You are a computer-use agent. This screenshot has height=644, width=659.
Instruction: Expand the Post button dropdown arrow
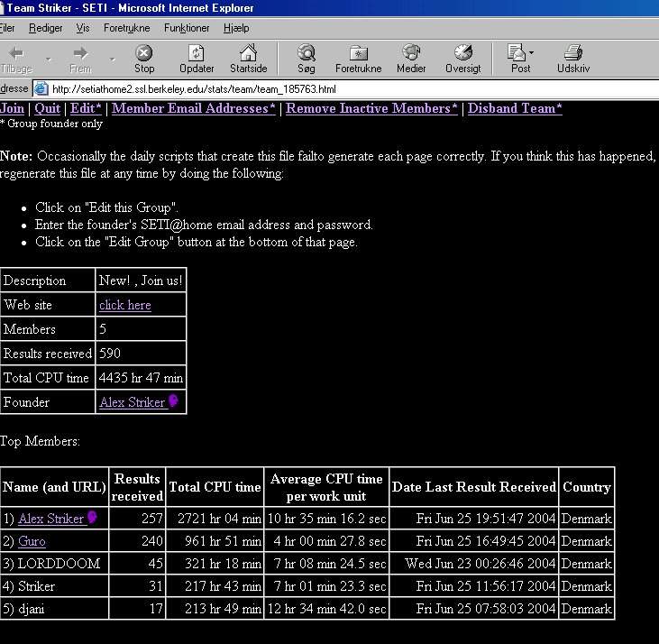coord(531,53)
